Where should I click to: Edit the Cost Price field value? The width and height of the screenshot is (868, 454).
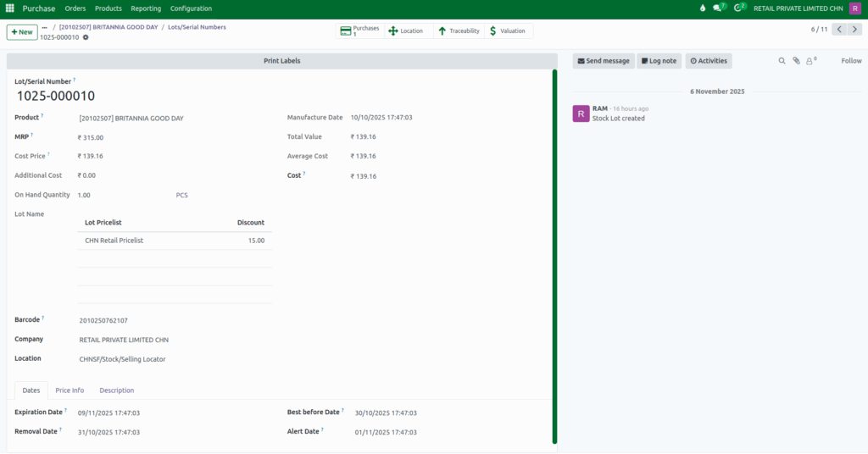point(90,156)
